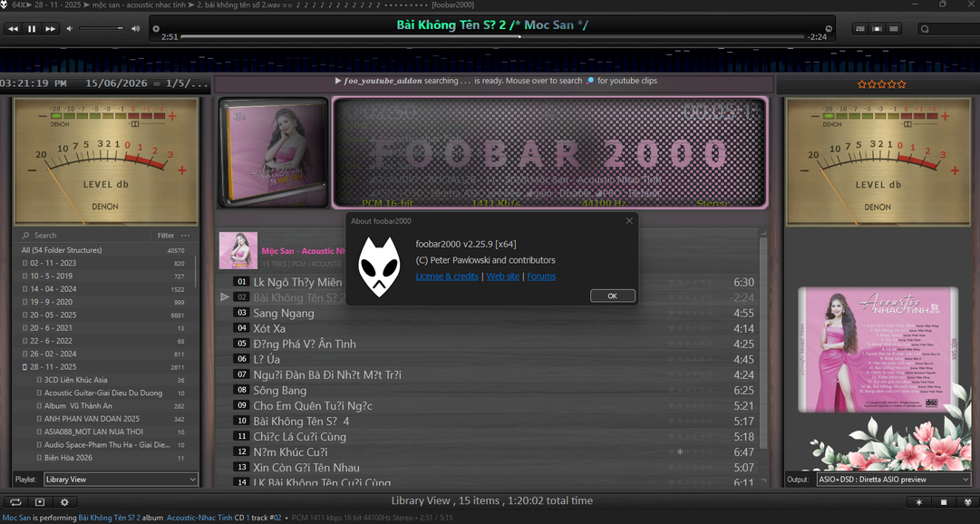Select track 04 Xót Xa
The height and width of the screenshot is (524, 980).
(x=489, y=328)
